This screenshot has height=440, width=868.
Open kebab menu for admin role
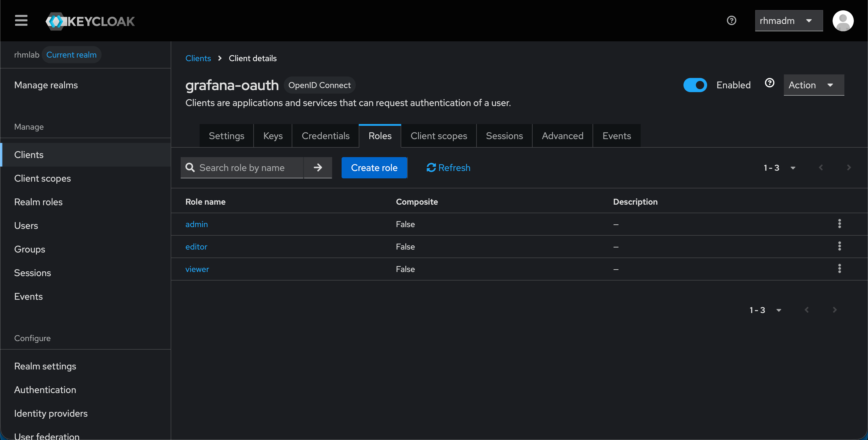(x=839, y=224)
